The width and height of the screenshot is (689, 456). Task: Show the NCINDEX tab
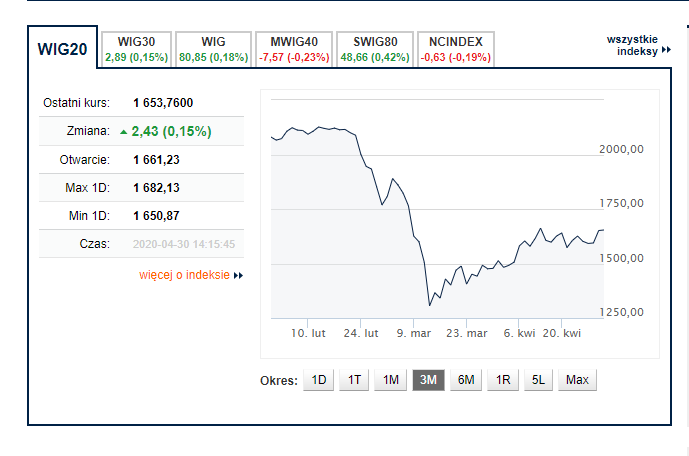click(x=456, y=49)
